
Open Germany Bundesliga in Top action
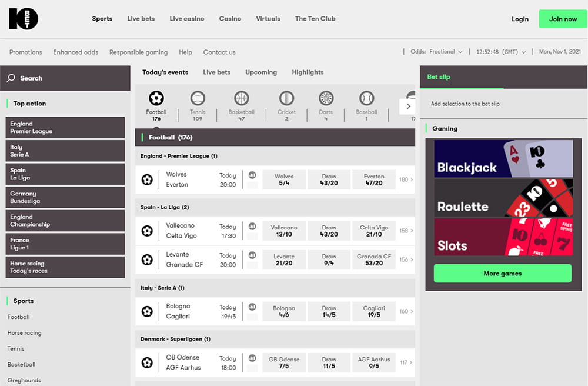(65, 197)
